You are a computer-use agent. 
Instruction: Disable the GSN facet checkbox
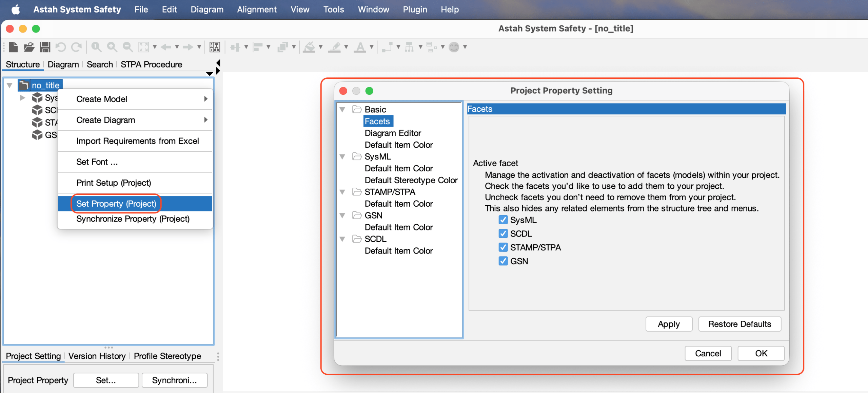503,261
